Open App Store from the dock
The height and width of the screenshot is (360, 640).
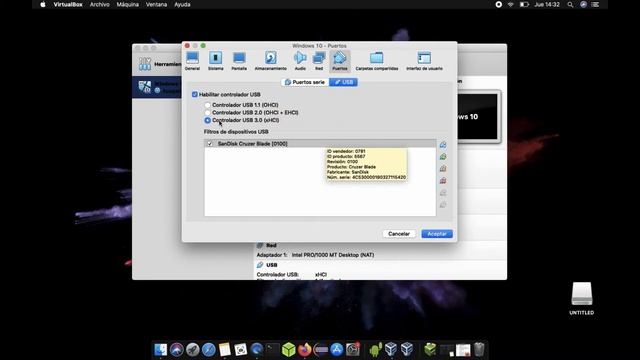[337, 349]
